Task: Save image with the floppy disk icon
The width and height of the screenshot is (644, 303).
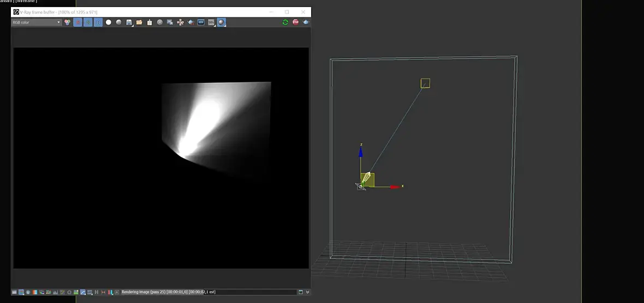Action: (x=129, y=22)
